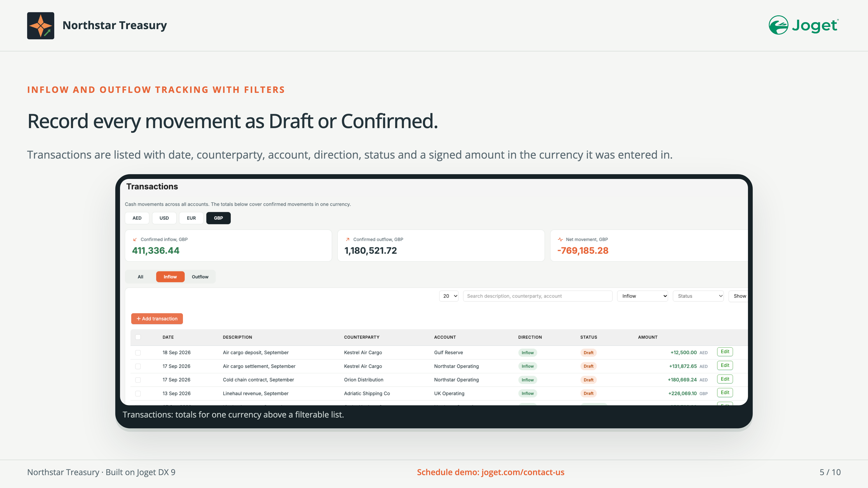Click the Northstar Treasury star logo
868x488 pixels.
point(40,26)
